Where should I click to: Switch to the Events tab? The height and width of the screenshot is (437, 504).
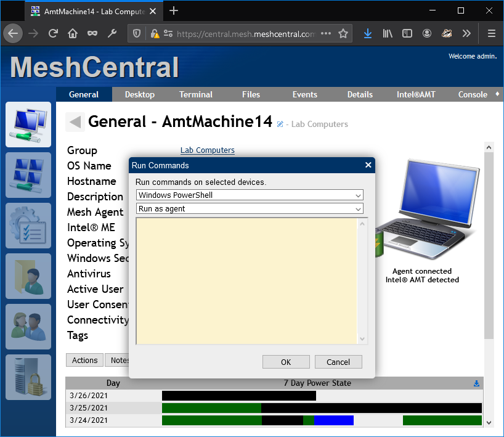tap(305, 94)
